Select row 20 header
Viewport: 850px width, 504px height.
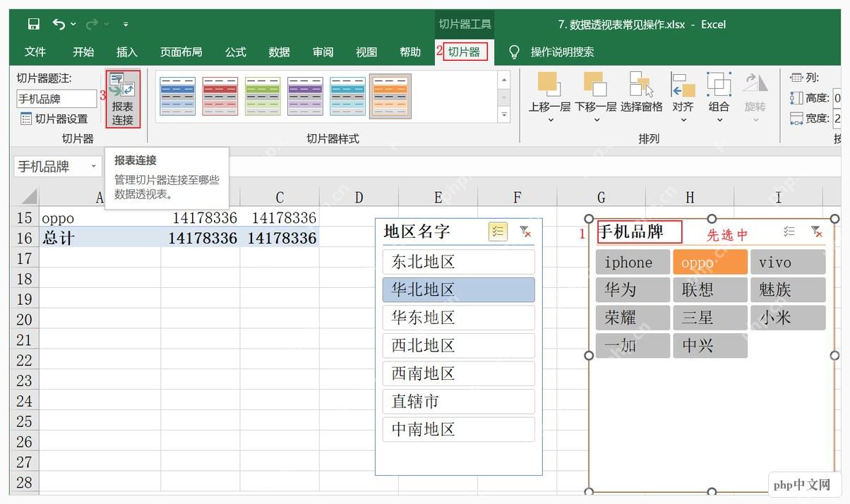pos(24,320)
